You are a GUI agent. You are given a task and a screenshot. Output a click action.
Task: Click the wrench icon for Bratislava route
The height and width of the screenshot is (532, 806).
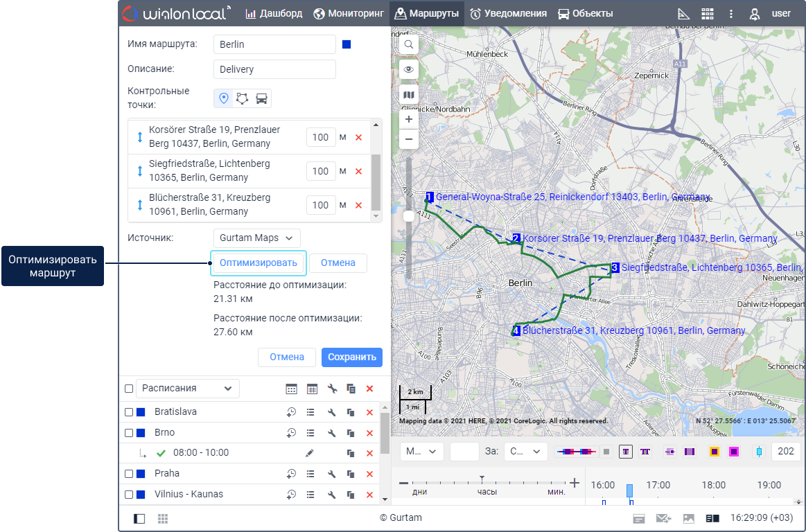click(x=331, y=412)
